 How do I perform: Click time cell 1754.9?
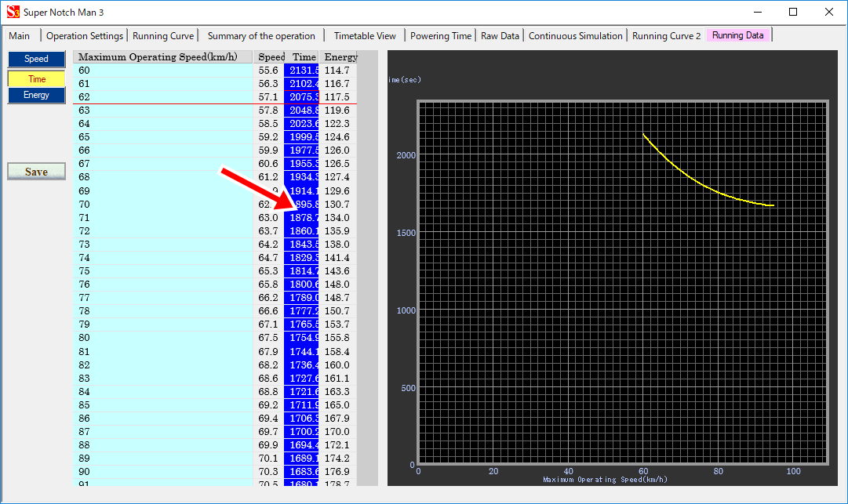(x=302, y=338)
